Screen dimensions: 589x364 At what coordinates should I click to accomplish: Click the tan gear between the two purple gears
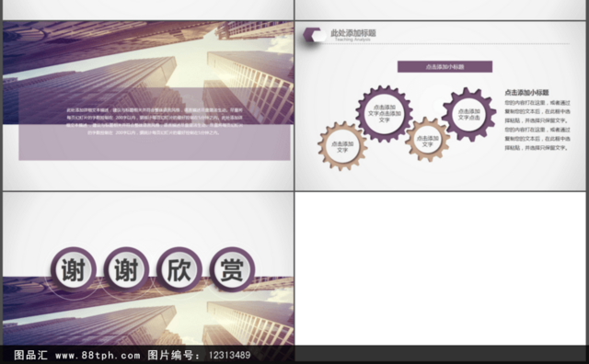tap(427, 139)
